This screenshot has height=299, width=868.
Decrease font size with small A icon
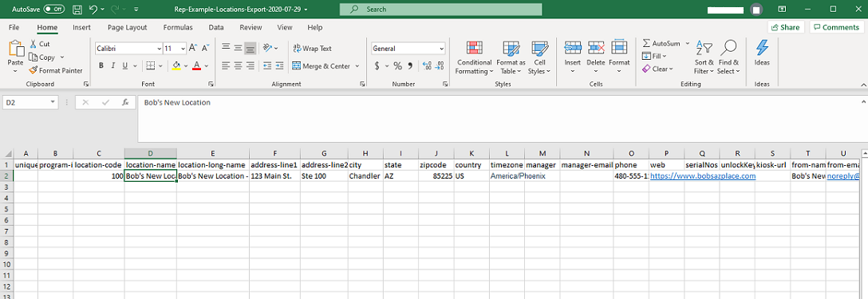tap(204, 48)
